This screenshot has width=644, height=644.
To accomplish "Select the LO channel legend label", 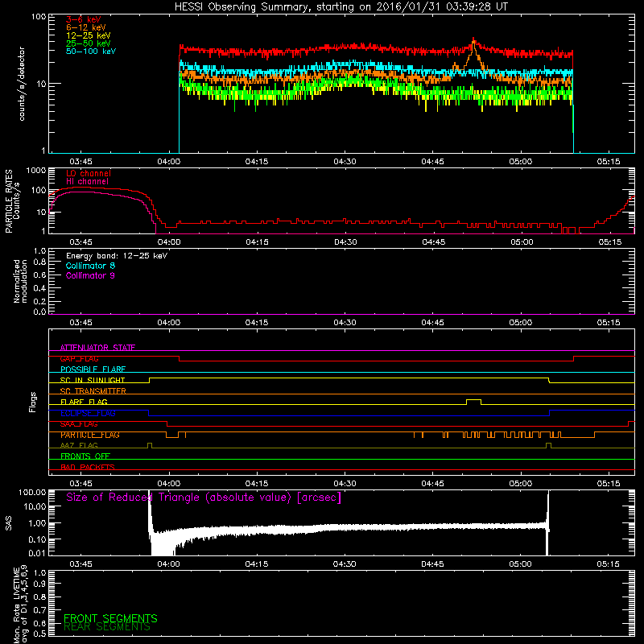I will tap(89, 173).
